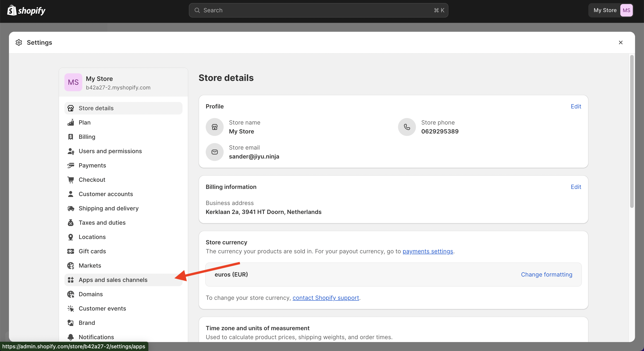Click the Store name icon in Profile
This screenshot has width=644, height=351.
coord(214,127)
